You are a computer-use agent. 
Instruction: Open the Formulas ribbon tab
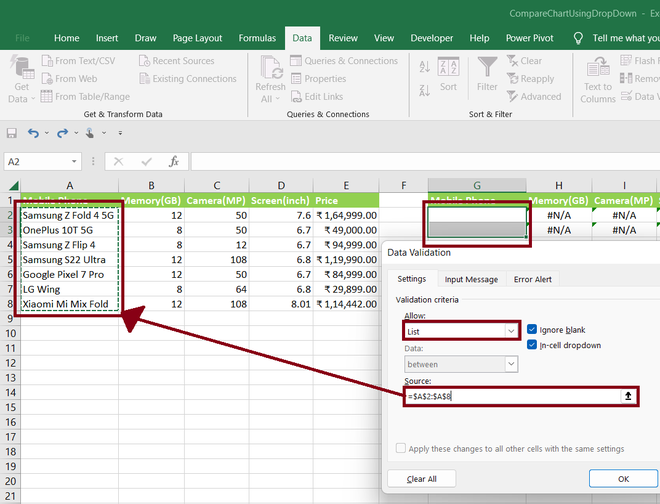[257, 38]
